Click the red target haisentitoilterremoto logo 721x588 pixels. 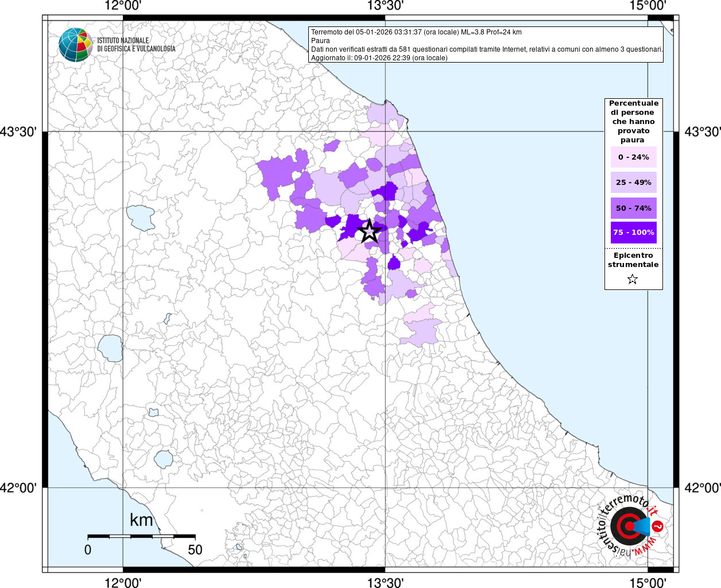[x=629, y=526]
